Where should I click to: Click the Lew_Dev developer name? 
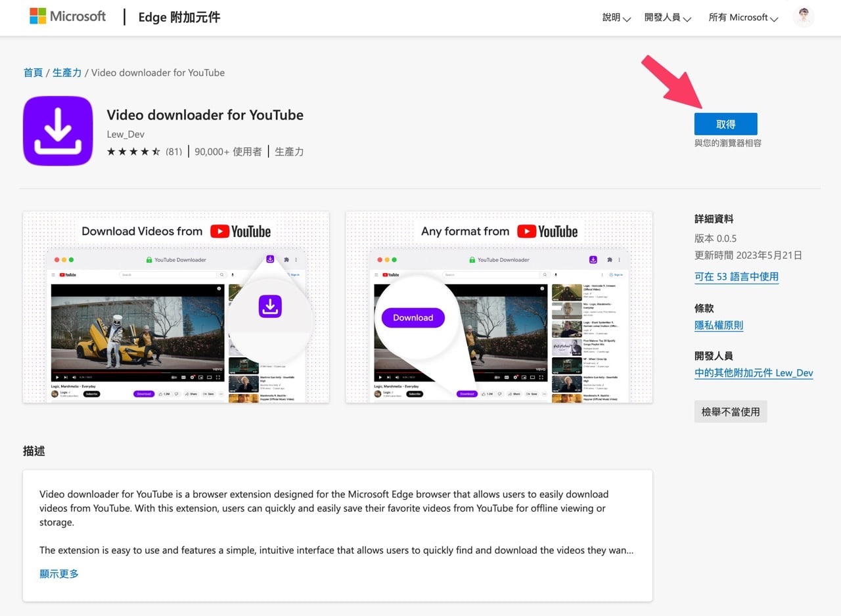click(125, 134)
